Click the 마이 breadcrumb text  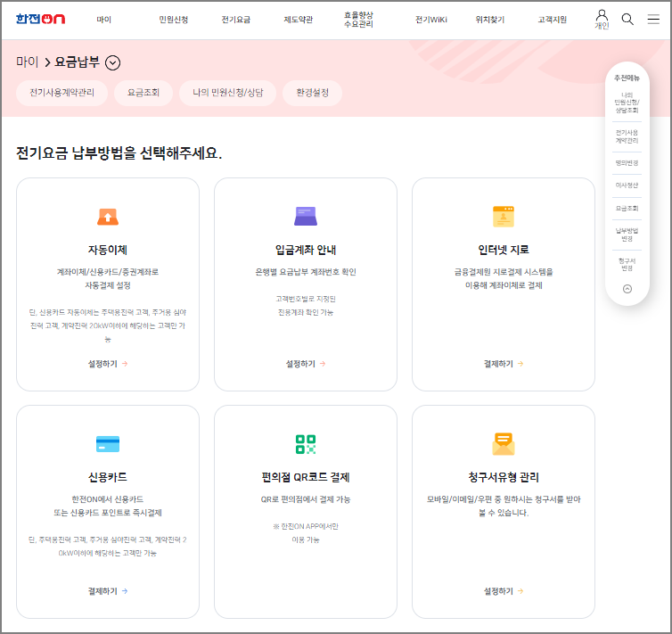[28, 62]
